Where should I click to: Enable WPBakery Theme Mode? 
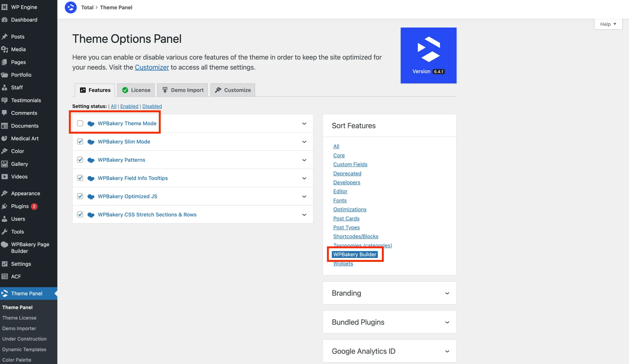[80, 123]
